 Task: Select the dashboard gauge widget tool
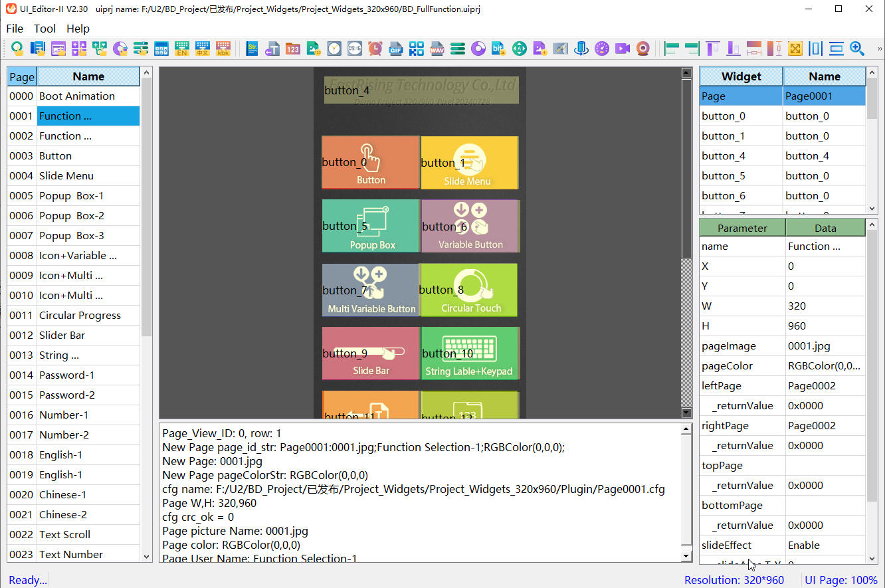tap(602, 49)
